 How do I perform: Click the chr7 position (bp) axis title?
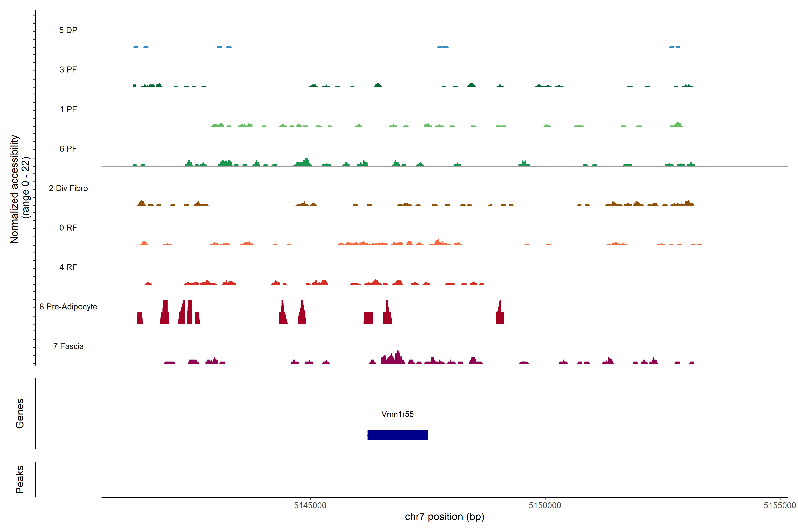pyautogui.click(x=444, y=517)
